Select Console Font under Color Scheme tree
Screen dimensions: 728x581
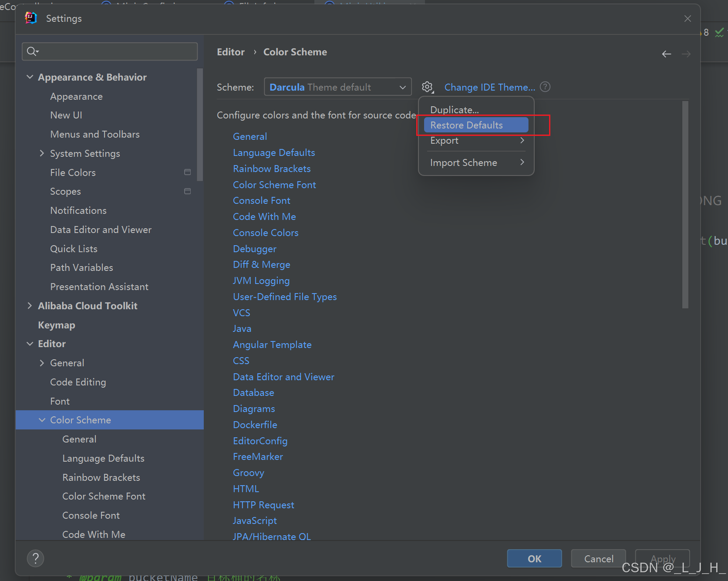(x=91, y=515)
